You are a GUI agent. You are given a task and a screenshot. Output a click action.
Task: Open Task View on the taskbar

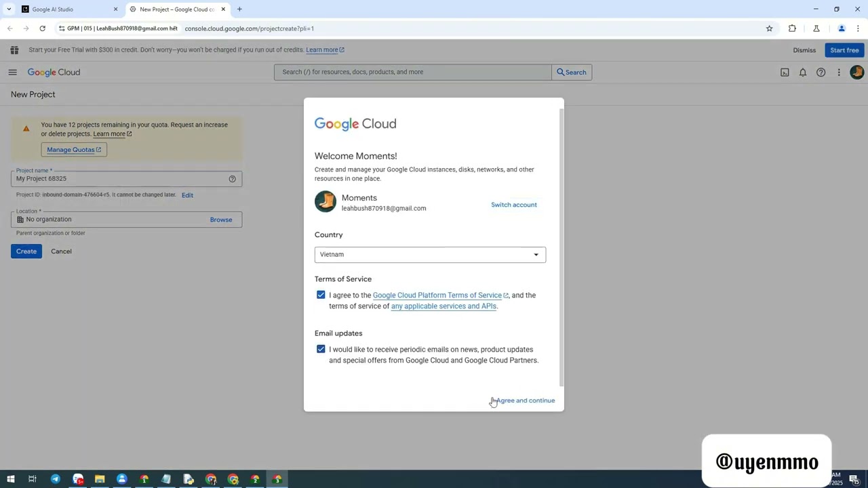pos(32,479)
